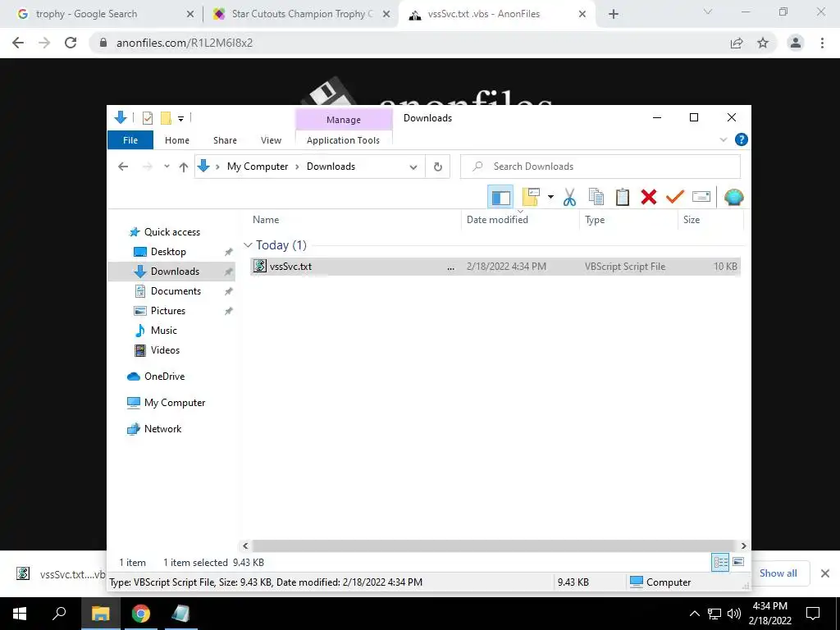Click the folder options toolbar icon
Screen dimensions: 840x630
pos(531,197)
